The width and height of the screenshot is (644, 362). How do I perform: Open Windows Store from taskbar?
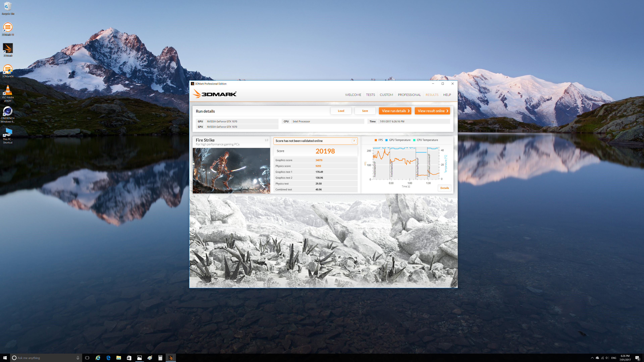click(x=129, y=358)
